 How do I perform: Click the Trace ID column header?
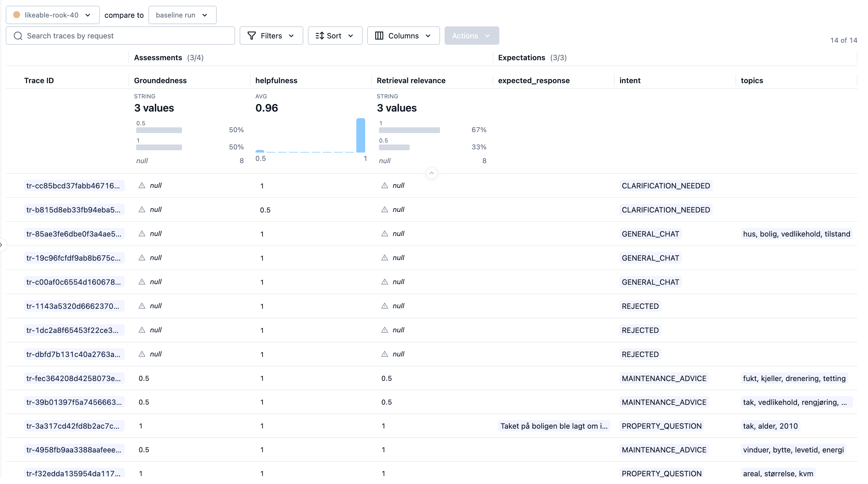[x=39, y=81]
